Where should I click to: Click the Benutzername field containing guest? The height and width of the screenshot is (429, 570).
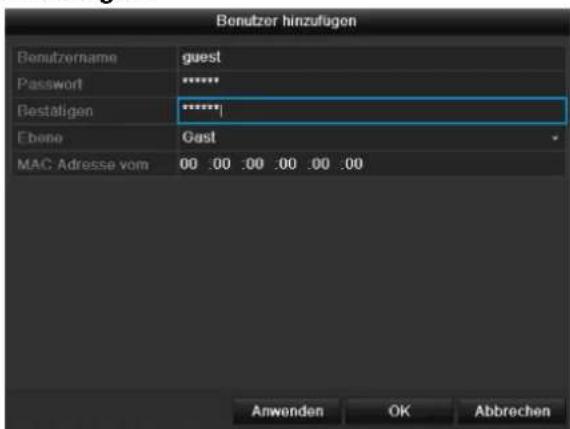(372, 58)
